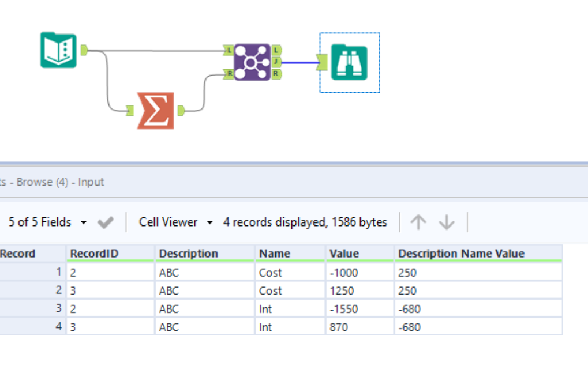Select the blue connection line to Browse

tap(299, 62)
